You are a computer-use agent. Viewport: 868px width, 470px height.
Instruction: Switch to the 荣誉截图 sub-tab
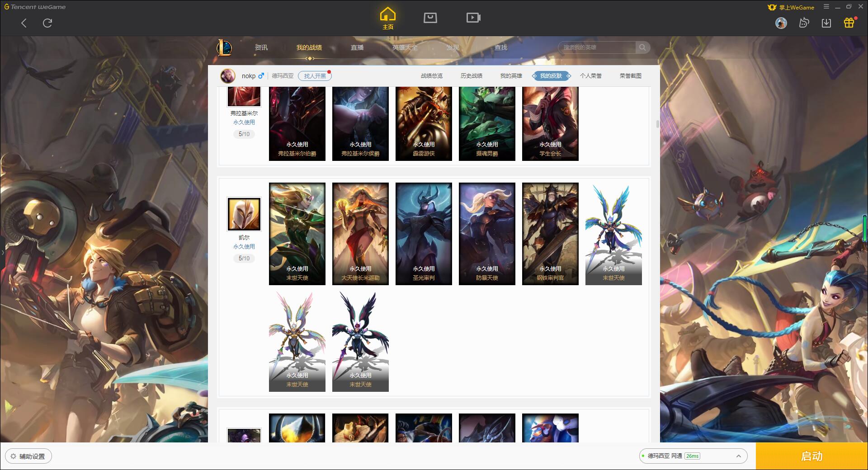click(x=631, y=76)
